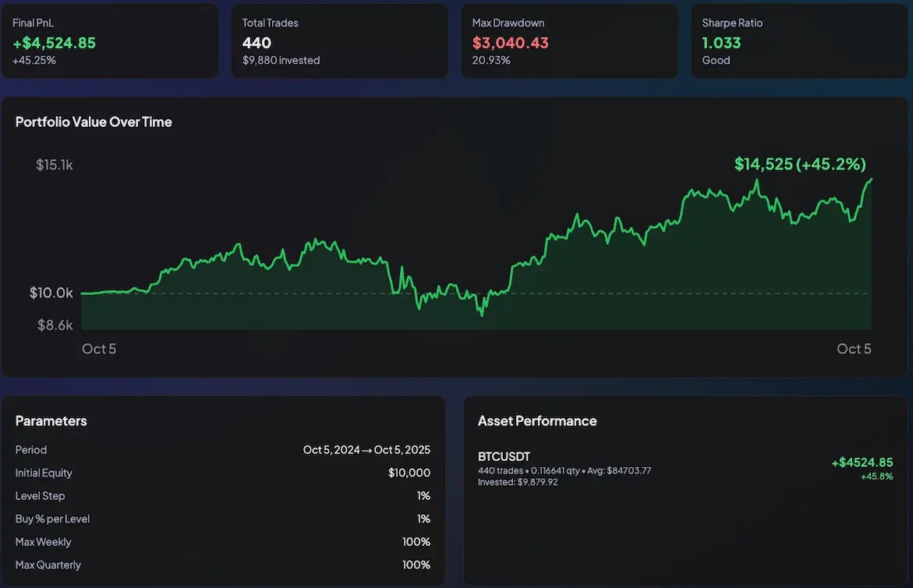
Task: Click the Portfolio Value Over Time chart title
Action: tap(94, 122)
